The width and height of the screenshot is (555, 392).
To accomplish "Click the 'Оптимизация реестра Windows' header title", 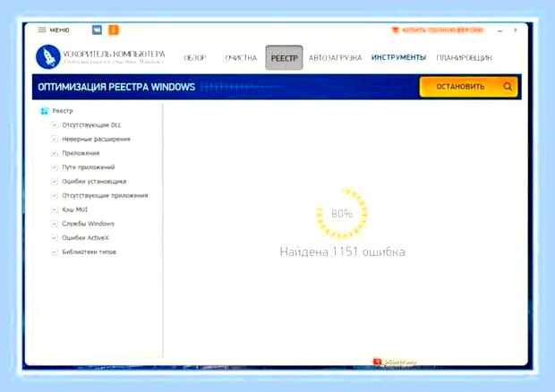I will point(116,87).
